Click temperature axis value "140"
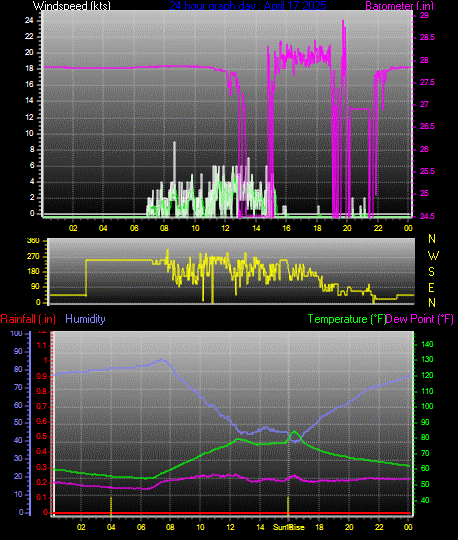The height and width of the screenshot is (540, 458). pyautogui.click(x=427, y=344)
